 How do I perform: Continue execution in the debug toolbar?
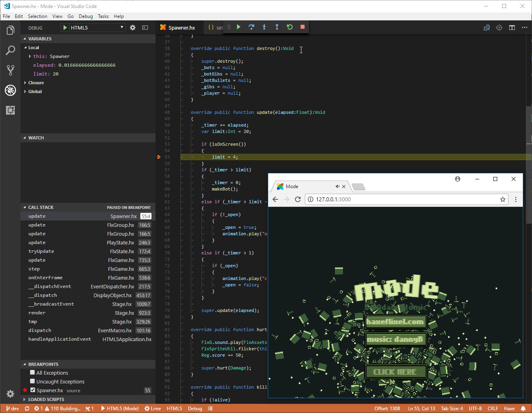click(x=239, y=27)
